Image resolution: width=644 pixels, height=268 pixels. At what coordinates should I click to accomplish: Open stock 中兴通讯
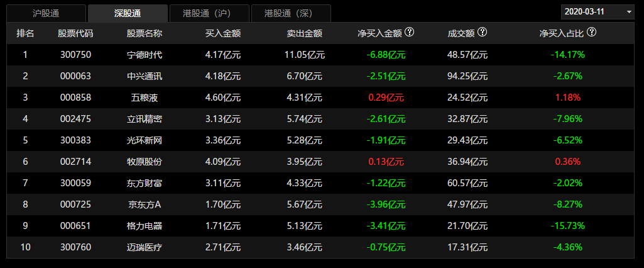[x=145, y=76]
